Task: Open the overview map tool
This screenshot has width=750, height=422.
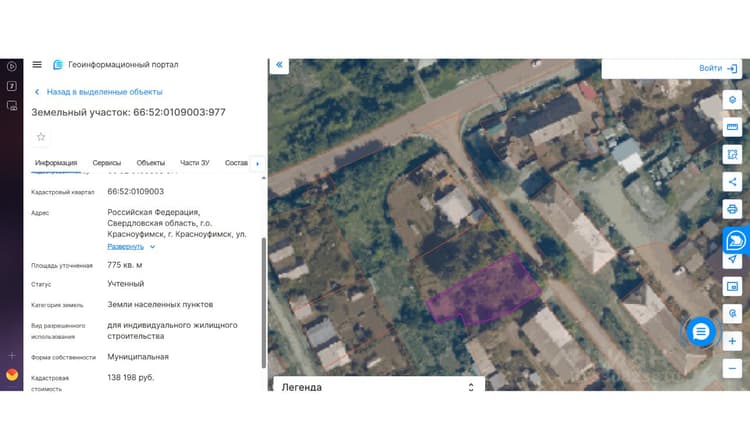Action: point(732,287)
